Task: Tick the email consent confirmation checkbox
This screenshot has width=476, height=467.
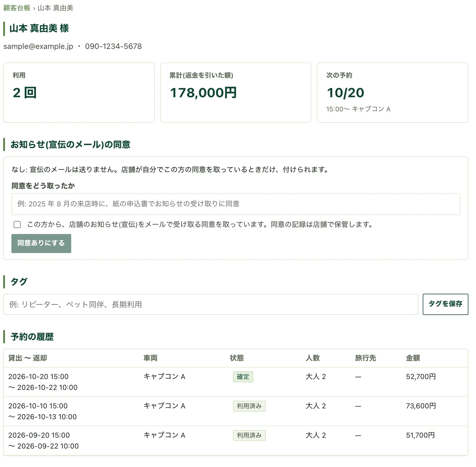Action: 17,224
